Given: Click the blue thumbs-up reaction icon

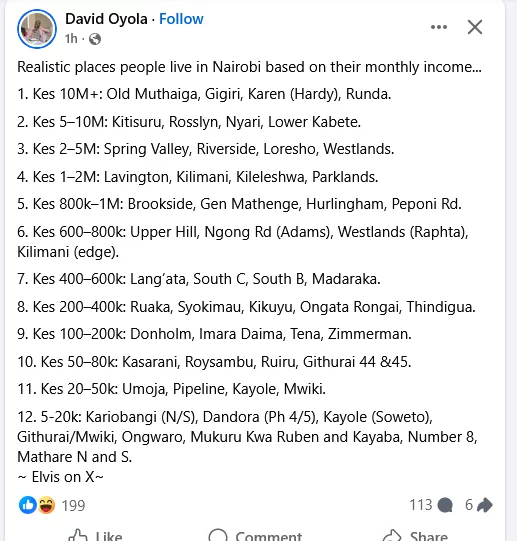Looking at the screenshot, I should point(28,505).
